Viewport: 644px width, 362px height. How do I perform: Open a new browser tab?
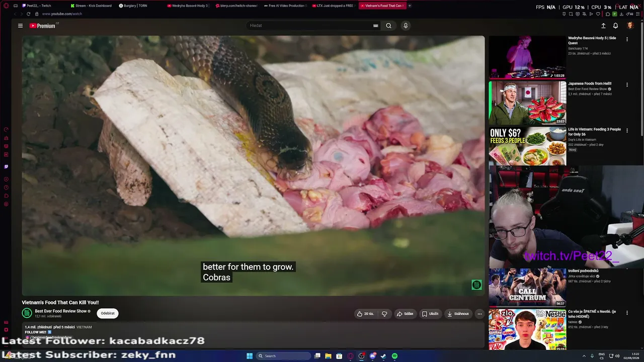tap(410, 6)
